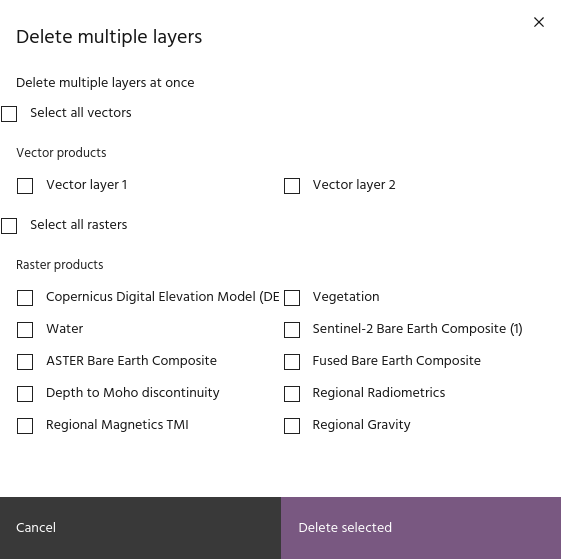This screenshot has width=561, height=559.
Task: Check Depth to Moho discontinuity checkbox
Action: 25,394
